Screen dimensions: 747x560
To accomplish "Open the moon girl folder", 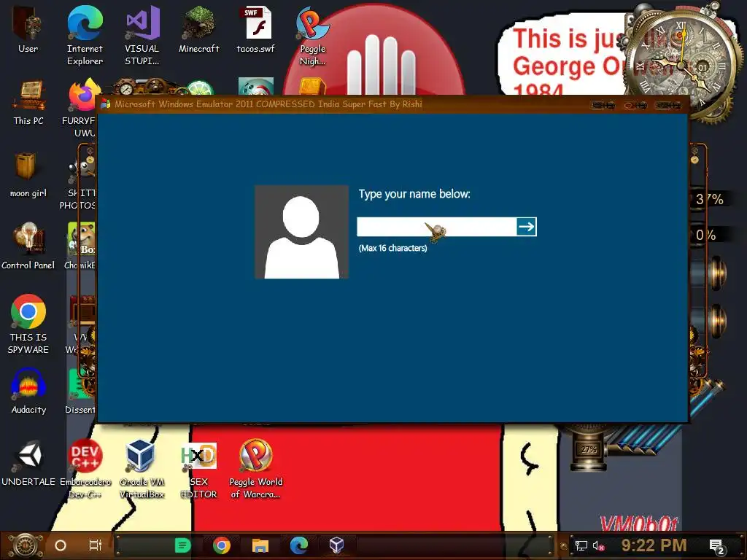I will (28, 174).
